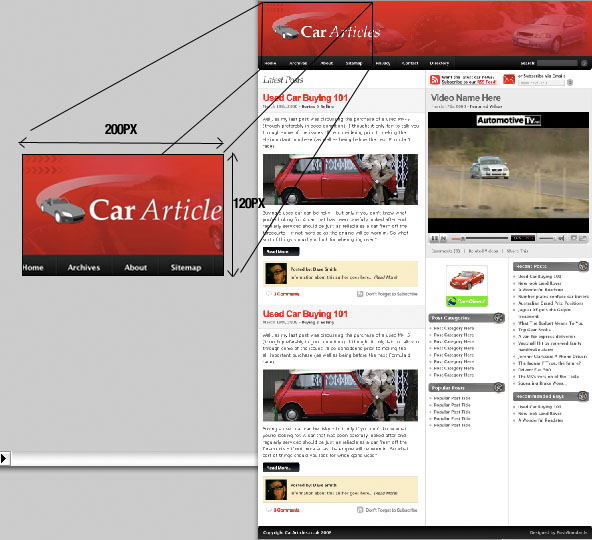The height and width of the screenshot is (540, 592).
Task: Click the search submit button in the nav bar
Action: [x=584, y=63]
